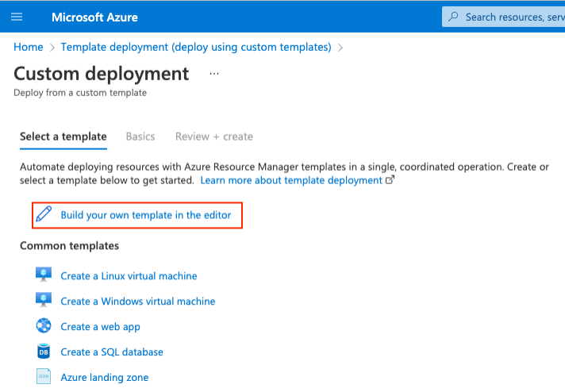This screenshot has width=565, height=392.
Task: Click the search magnifier icon
Action: pyautogui.click(x=453, y=17)
